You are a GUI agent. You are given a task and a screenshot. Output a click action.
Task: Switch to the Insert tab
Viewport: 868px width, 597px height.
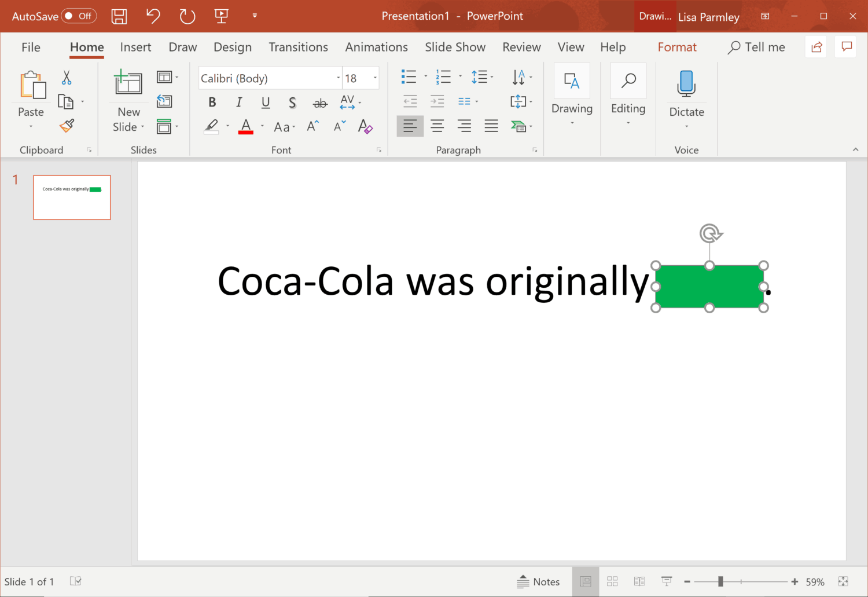(135, 47)
